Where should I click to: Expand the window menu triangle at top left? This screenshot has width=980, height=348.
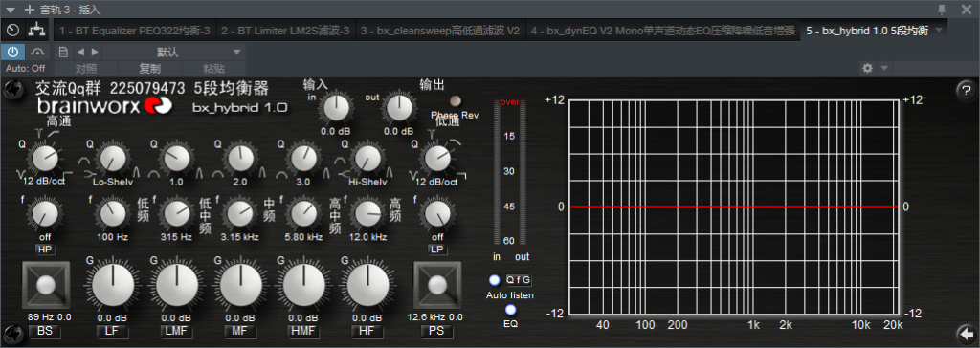11,10
